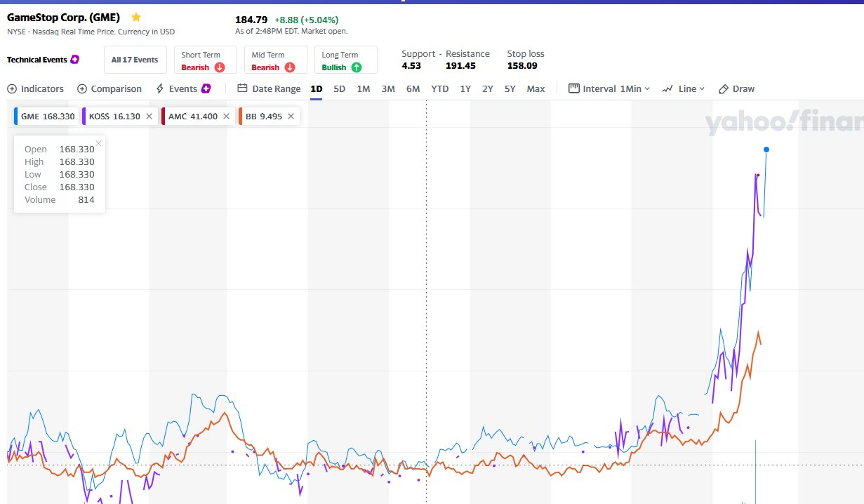Click the BB 9.495 legend label
The image size is (864, 504).
tap(264, 117)
